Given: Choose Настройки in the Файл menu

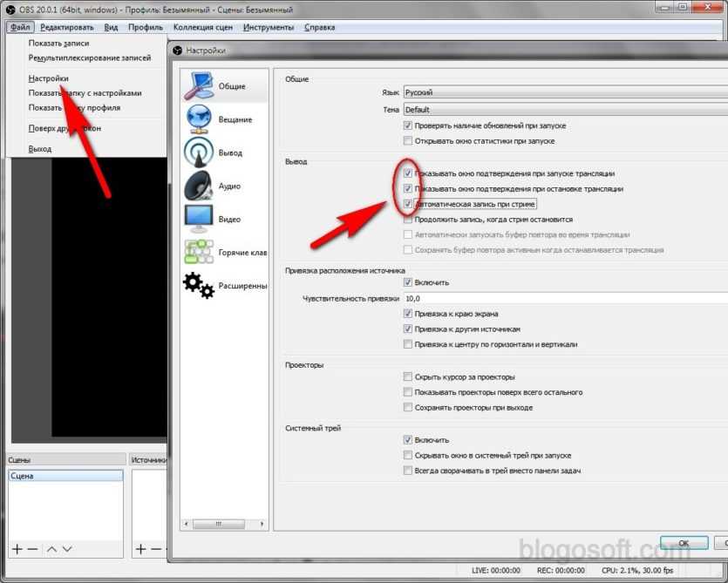Looking at the screenshot, I should coord(49,78).
